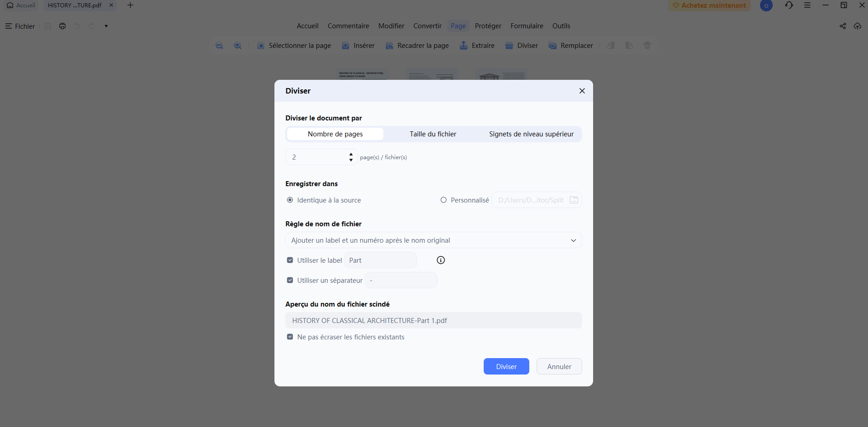Click the share icon at top right
Image resolution: width=868 pixels, height=427 pixels.
(x=843, y=26)
